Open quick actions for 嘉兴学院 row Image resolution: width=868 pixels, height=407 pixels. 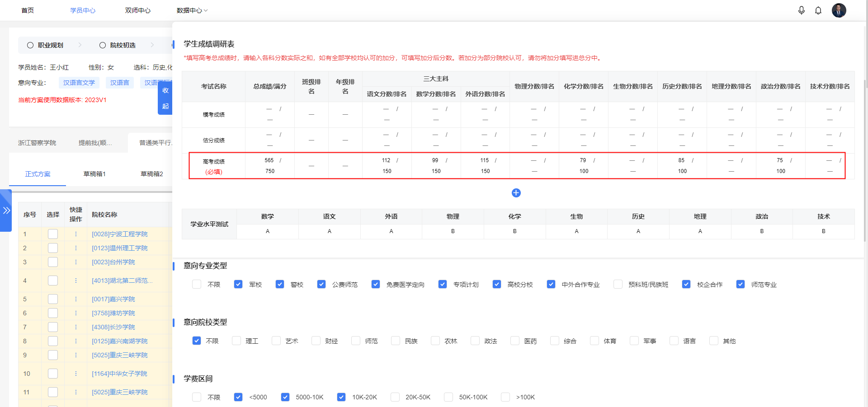point(76,299)
